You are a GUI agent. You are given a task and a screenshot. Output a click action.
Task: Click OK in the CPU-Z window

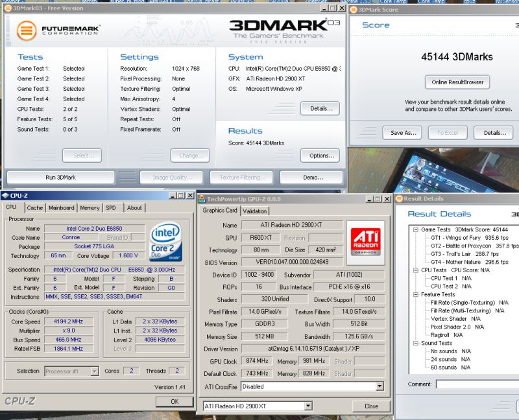point(175,401)
